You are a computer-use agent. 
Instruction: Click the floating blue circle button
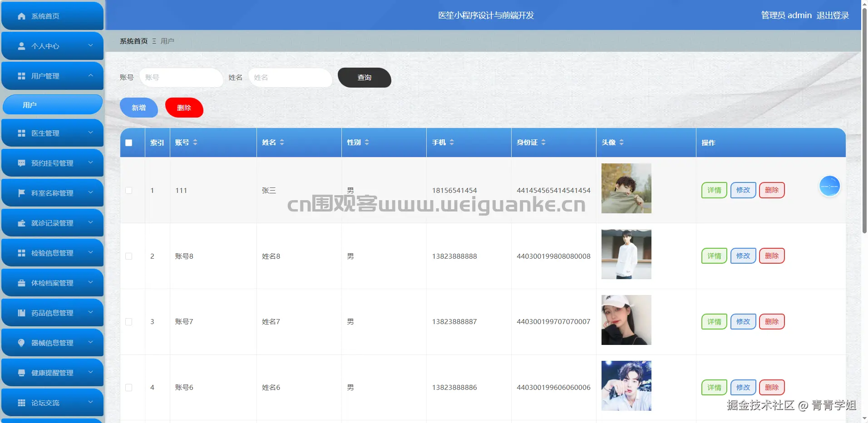pos(829,186)
